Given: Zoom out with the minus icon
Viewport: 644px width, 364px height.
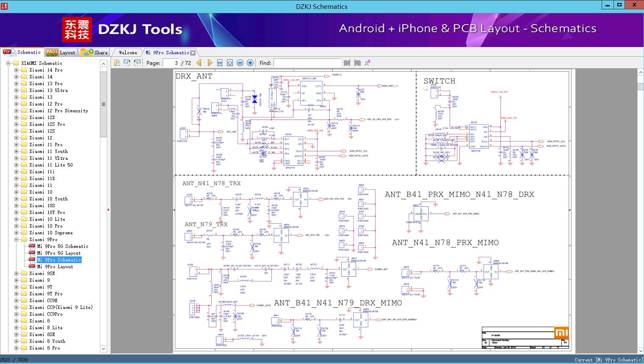Looking at the screenshot, I should coord(240,63).
